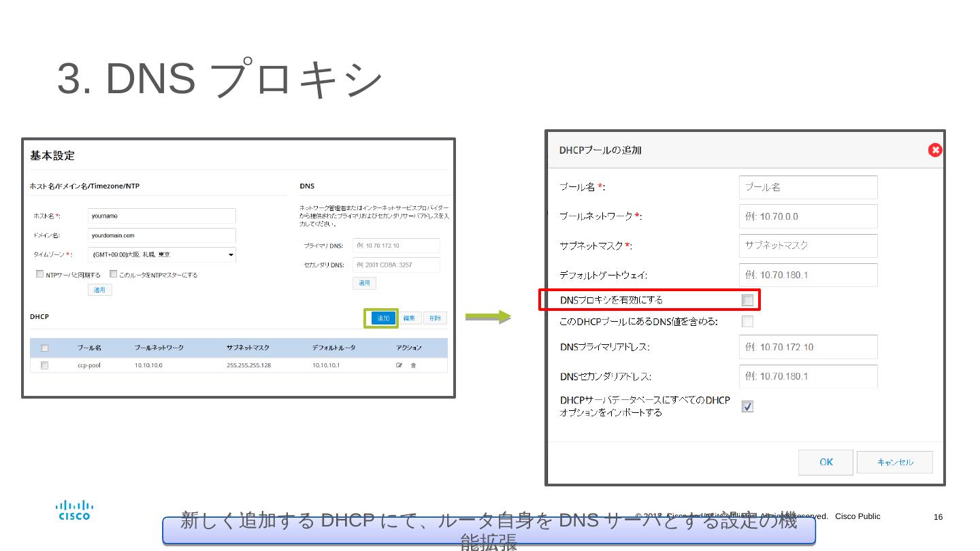
Task: Toggle the select-all checkbox in DHCP table header
Action: 45,348
